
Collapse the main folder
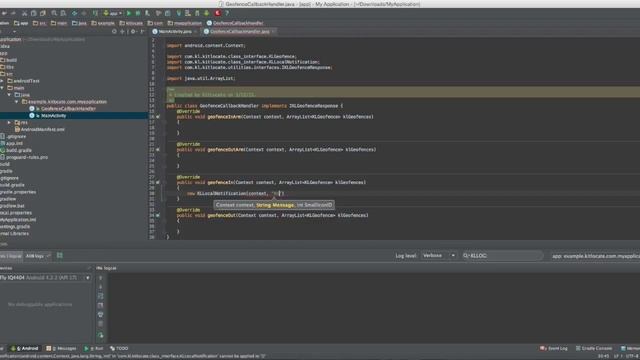pyautogui.click(x=2, y=88)
